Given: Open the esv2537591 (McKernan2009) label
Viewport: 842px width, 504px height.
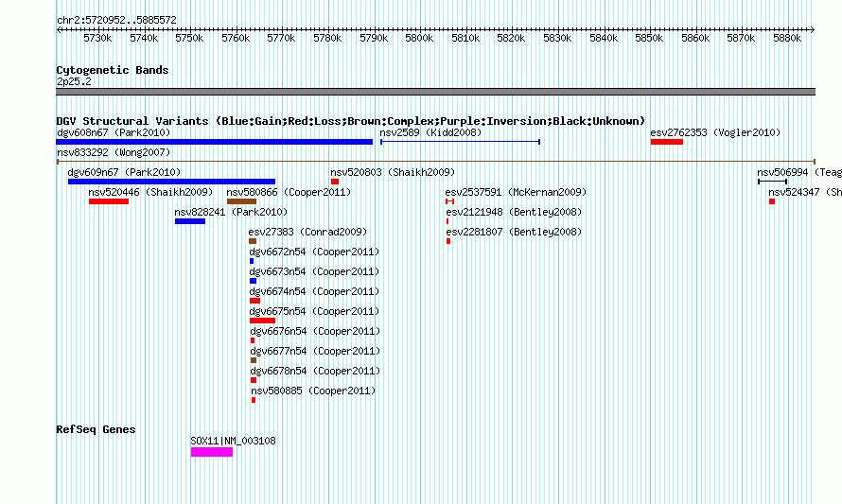Looking at the screenshot, I should point(516,192).
